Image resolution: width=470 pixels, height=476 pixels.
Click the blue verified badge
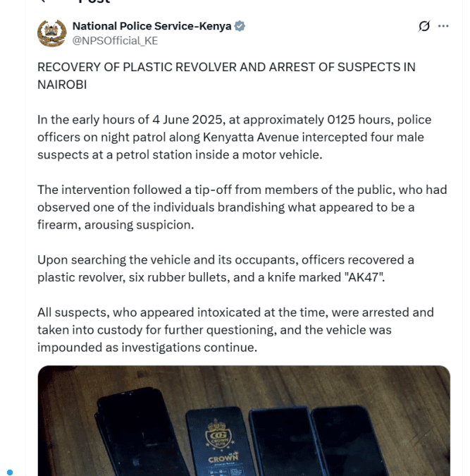[240, 27]
